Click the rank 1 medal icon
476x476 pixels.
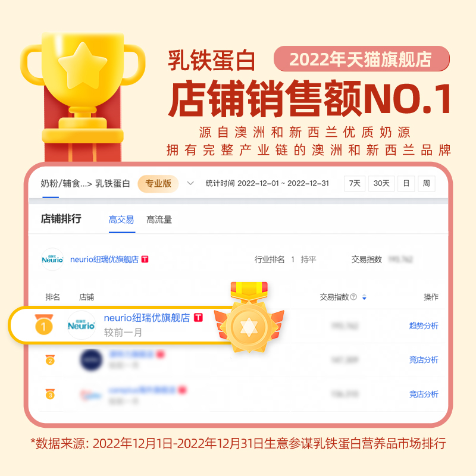pyautogui.click(x=44, y=324)
